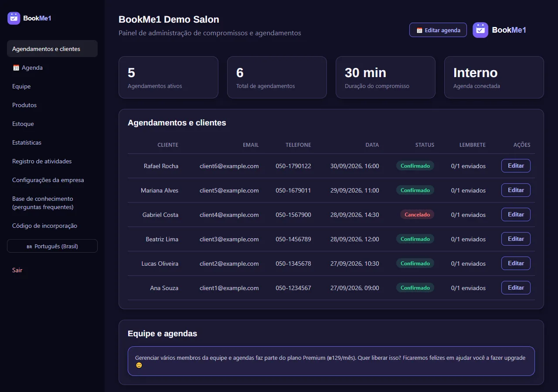Click phone number 050-1234567

(293, 288)
